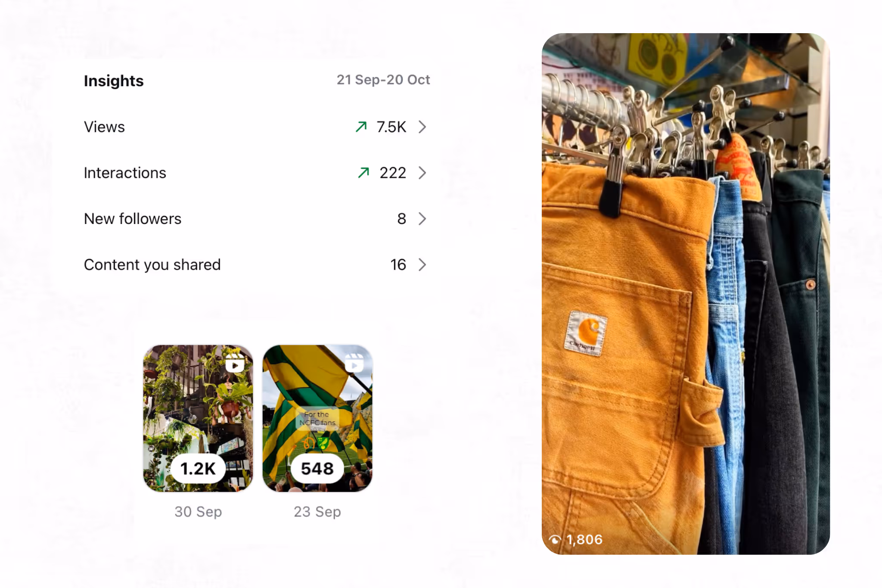Select the 21 Sep-20 Oct date range

[383, 80]
